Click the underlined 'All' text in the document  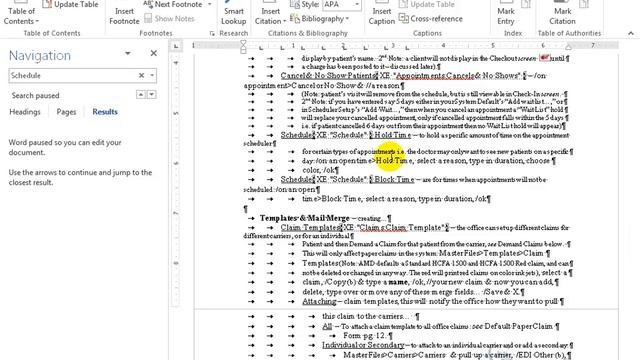327,327
